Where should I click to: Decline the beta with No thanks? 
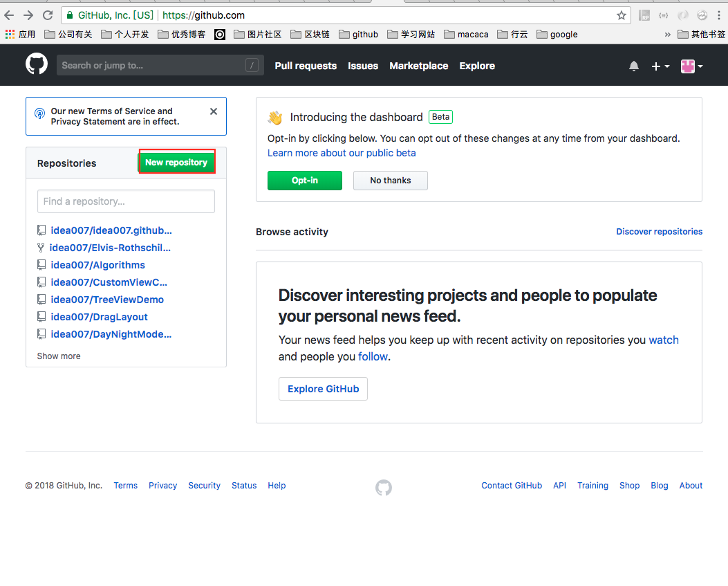(x=391, y=181)
